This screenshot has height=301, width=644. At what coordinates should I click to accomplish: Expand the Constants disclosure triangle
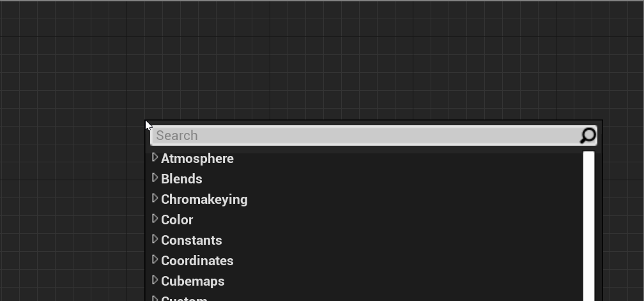155,239
